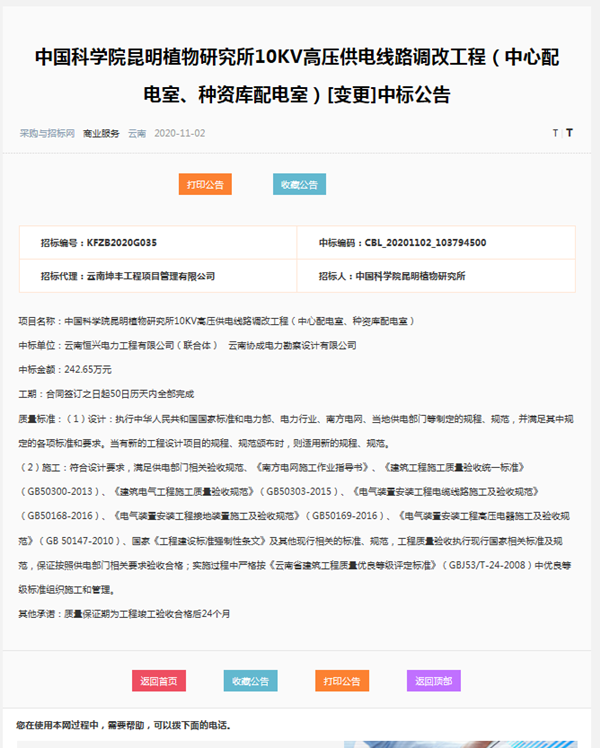600x748 pixels.
Task: Select the 商业服务 category label
Action: coord(101,133)
